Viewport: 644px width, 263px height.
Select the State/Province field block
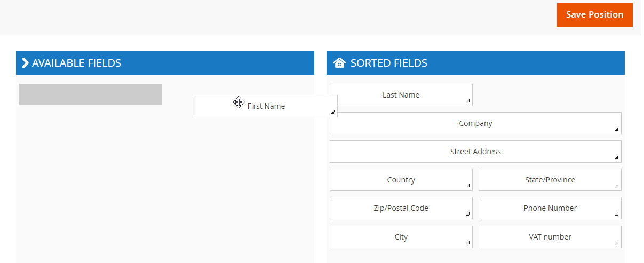click(x=550, y=180)
